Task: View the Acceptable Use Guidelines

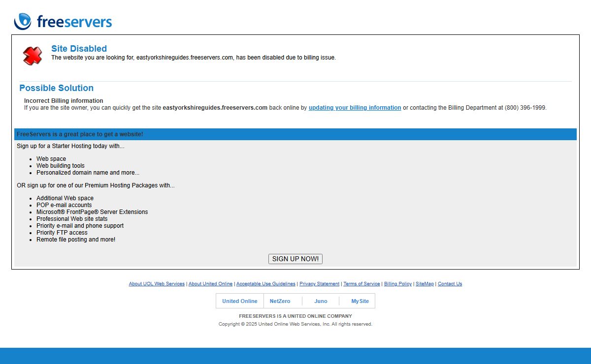Action: point(266,284)
